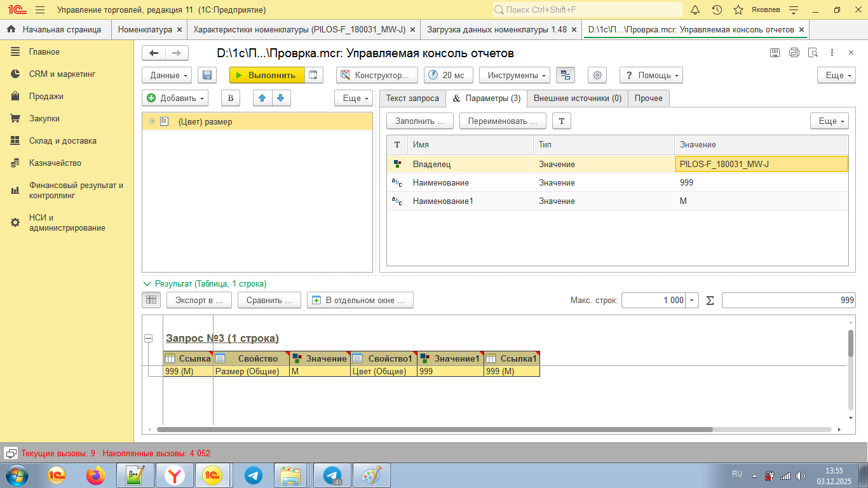Viewport: 868px width, 488px height.
Task: Open the Еще menu in the parameters tab
Action: tap(829, 121)
